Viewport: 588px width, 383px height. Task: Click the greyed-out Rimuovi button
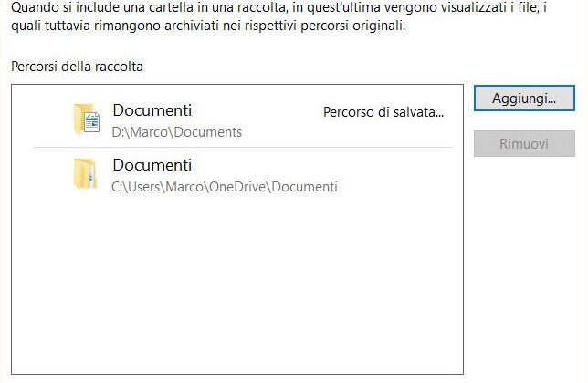click(x=523, y=144)
